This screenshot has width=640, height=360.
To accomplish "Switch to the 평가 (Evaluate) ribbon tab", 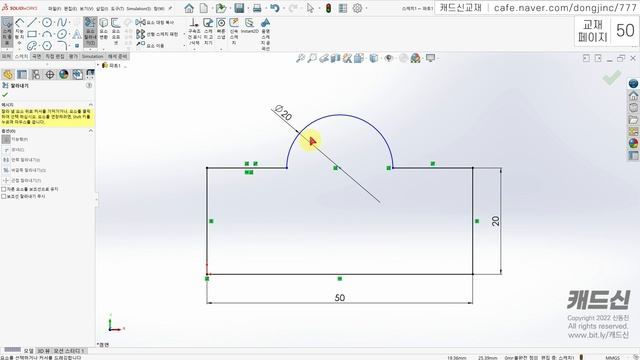I will 73,56.
